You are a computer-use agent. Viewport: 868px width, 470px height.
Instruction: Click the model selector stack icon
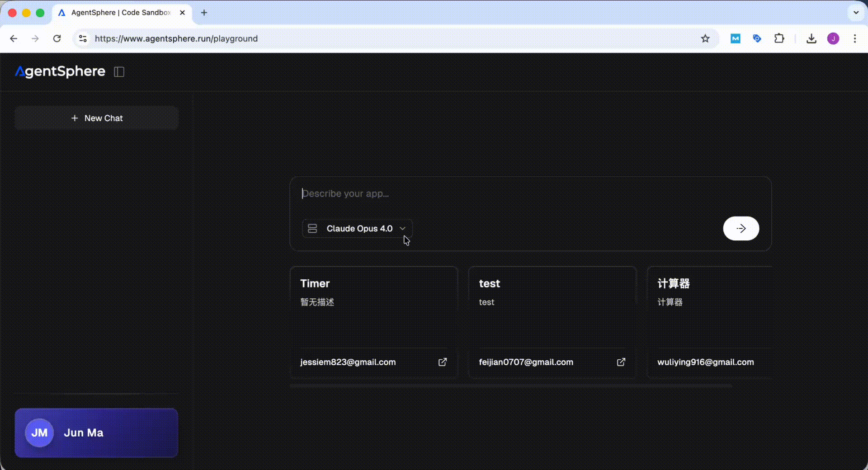tap(312, 229)
